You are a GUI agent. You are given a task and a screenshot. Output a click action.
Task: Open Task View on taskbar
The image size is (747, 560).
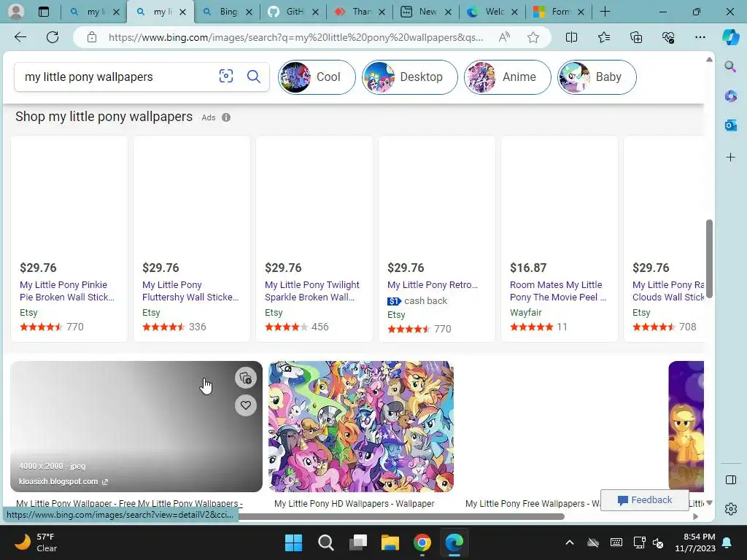(x=357, y=542)
